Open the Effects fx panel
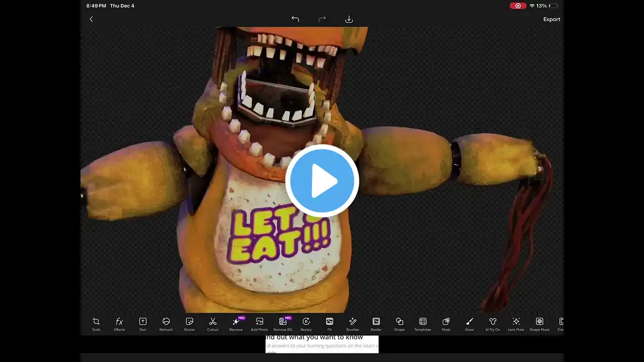This screenshot has width=644, height=362. pos(119,324)
